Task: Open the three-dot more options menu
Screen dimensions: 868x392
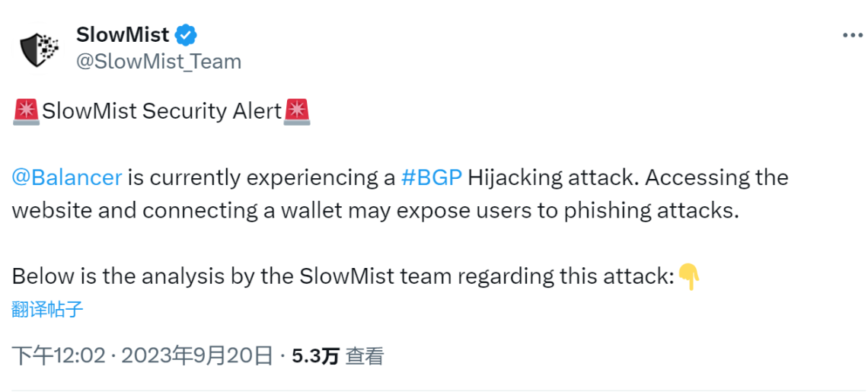Action: point(852,36)
